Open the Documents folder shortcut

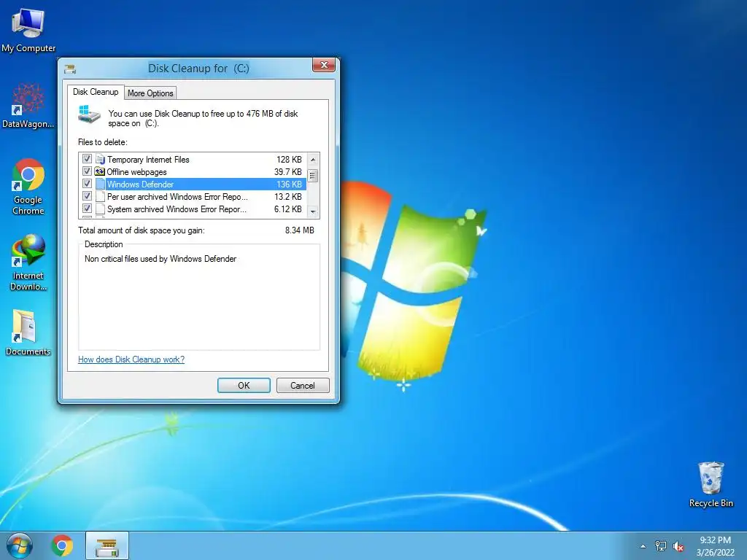click(28, 332)
